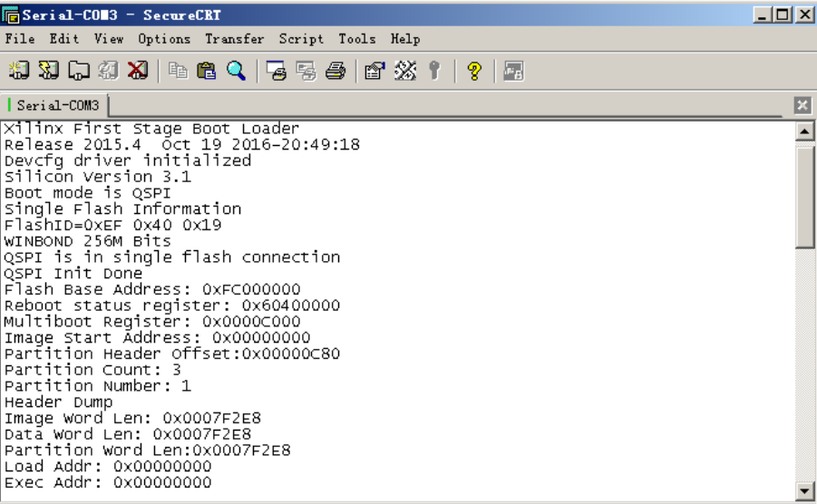
Task: Click the Disconnect red X icon
Action: tap(138, 71)
